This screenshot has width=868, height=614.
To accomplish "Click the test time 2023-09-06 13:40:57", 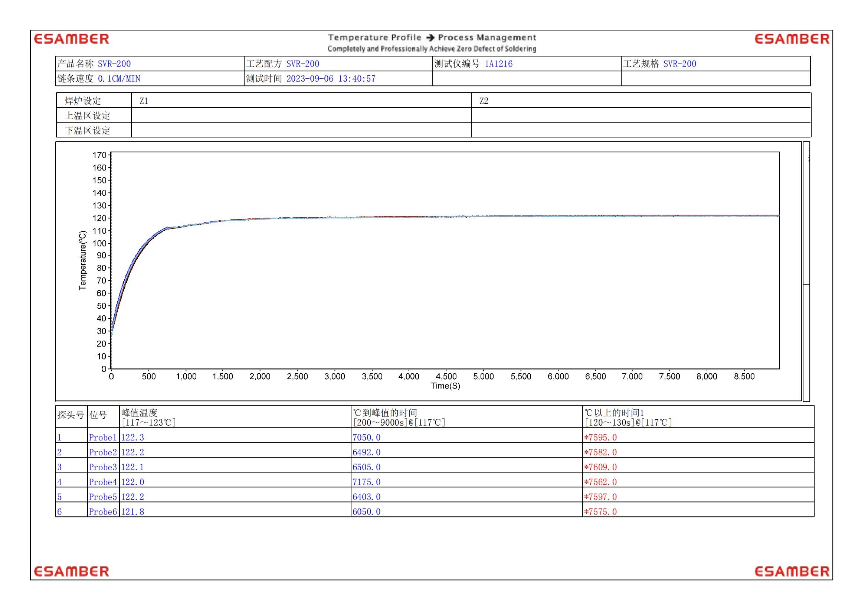I will 331,79.
